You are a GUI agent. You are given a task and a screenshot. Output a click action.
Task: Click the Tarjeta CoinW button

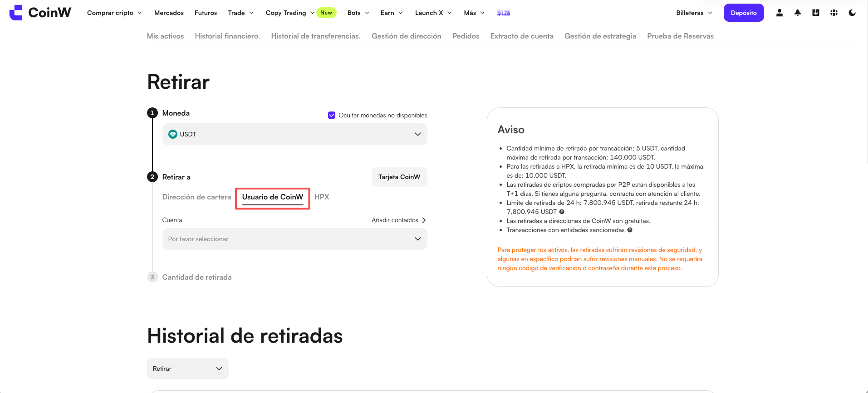tap(399, 177)
